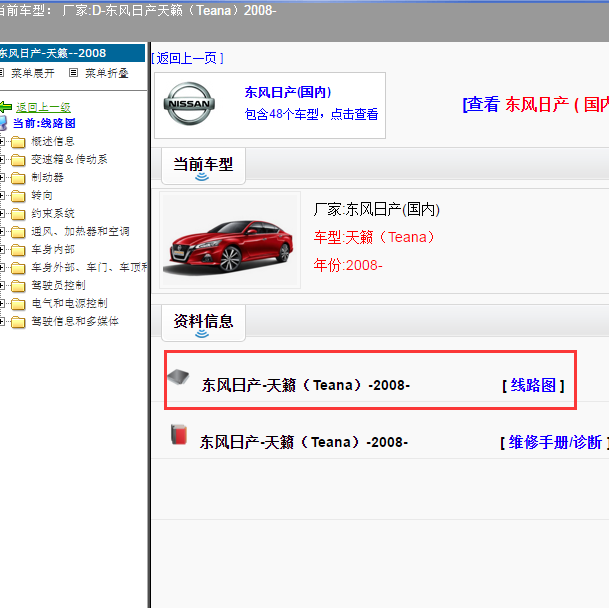Expand the 转向 tree node

click(2, 196)
